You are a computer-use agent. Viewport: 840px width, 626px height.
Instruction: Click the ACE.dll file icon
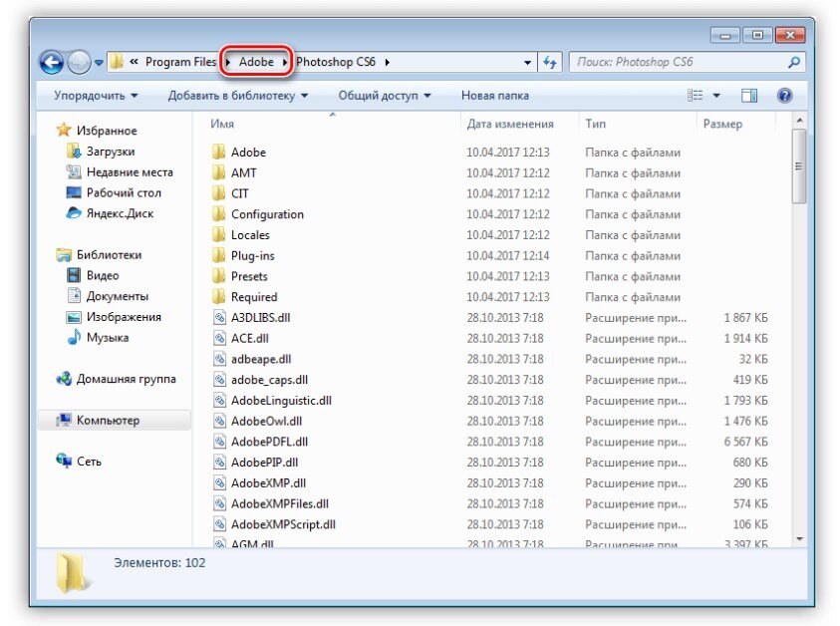[219, 338]
